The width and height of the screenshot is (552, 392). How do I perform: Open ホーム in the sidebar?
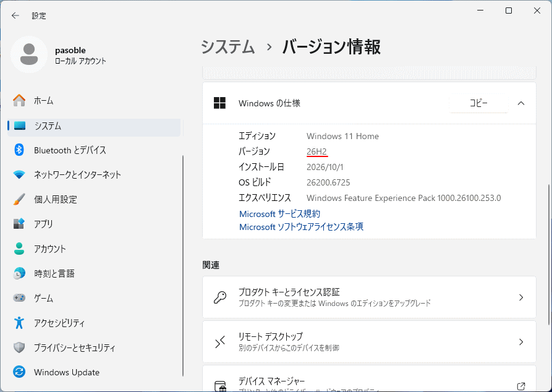(94, 101)
